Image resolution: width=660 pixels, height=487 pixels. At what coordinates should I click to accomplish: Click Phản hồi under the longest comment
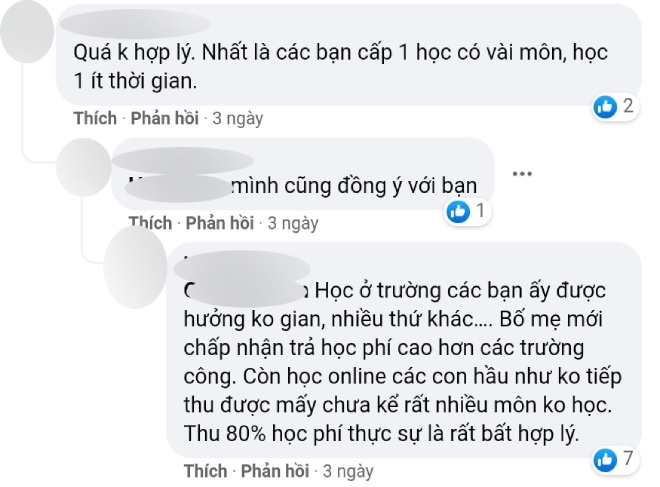(275, 471)
